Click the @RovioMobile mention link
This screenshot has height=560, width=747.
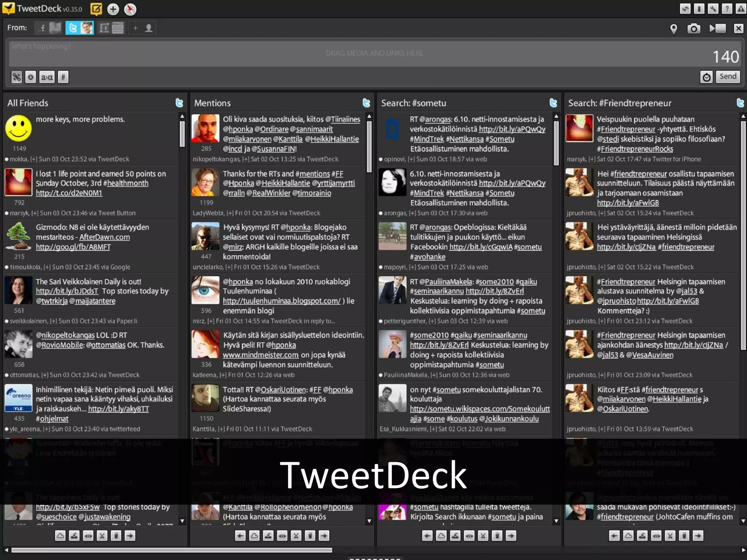[x=60, y=345]
